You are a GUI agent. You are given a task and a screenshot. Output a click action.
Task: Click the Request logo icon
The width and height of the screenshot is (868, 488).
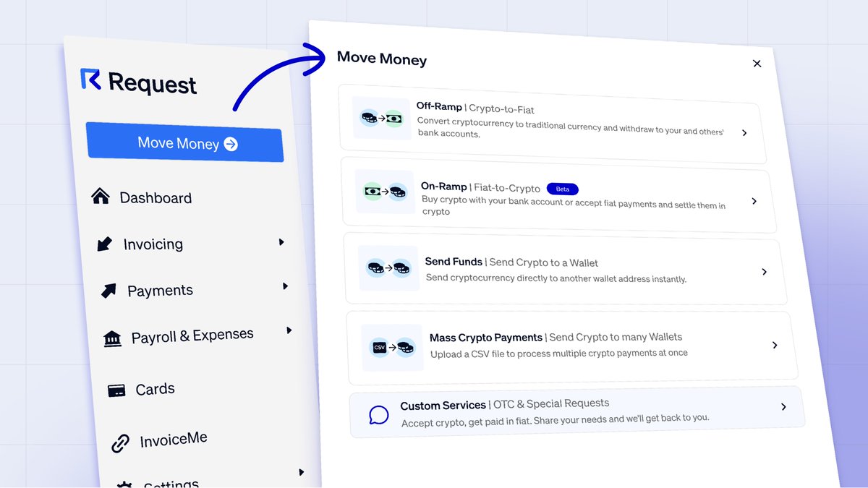90,79
